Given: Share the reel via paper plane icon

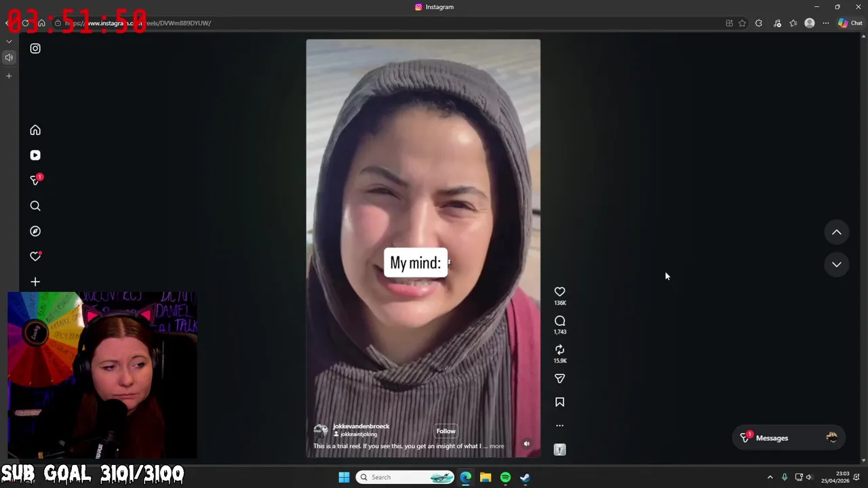Looking at the screenshot, I should point(559,379).
